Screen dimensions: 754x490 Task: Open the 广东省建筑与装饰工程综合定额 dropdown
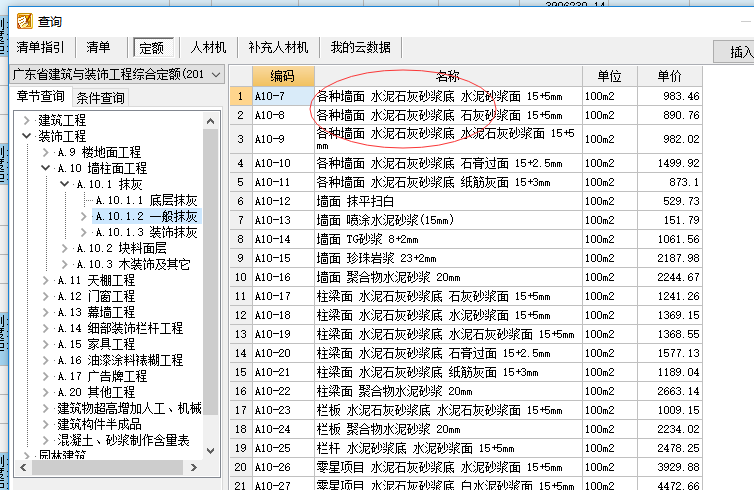tap(117, 75)
